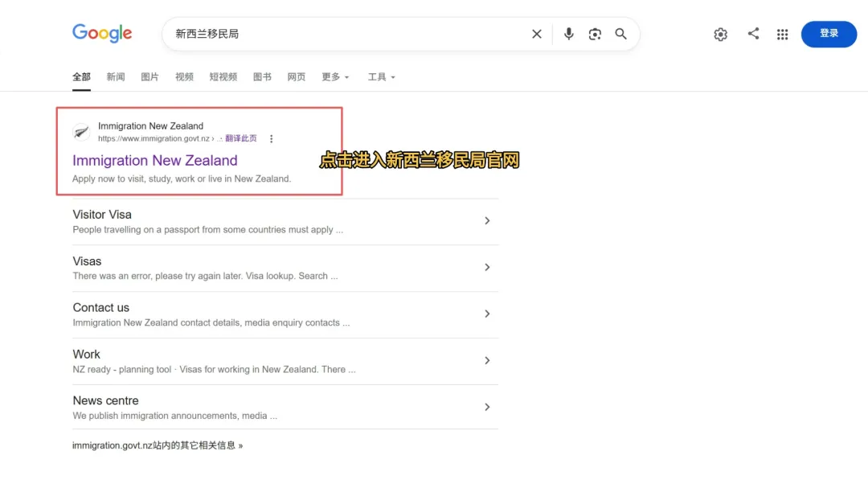This screenshot has height=480, width=868.
Task: Click chevron arrow on News centre row
Action: pyautogui.click(x=487, y=407)
